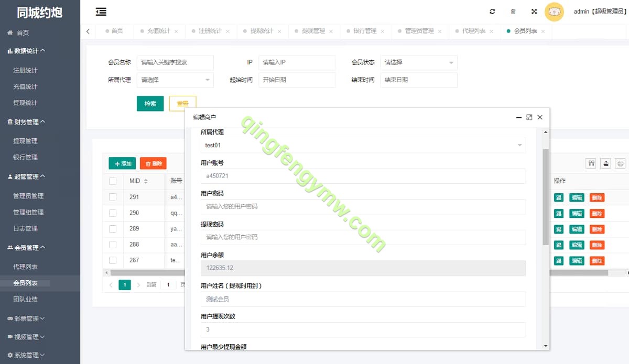Click the trash icon in top bar
Image resolution: width=629 pixels, height=364 pixels.
pyautogui.click(x=513, y=12)
